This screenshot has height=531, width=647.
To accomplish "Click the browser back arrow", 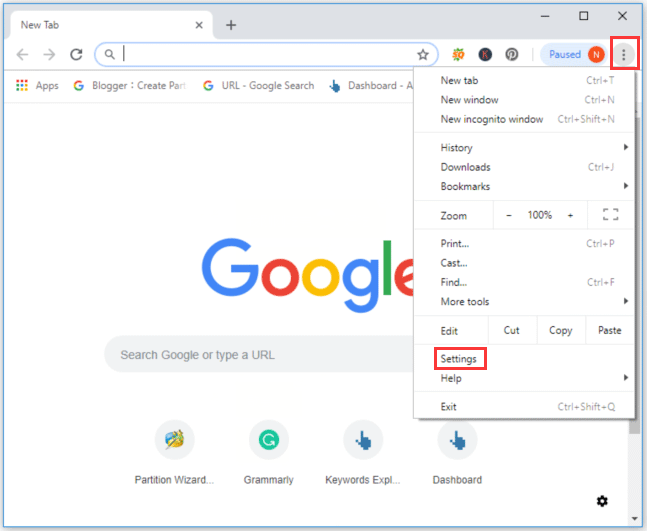I will [22, 54].
